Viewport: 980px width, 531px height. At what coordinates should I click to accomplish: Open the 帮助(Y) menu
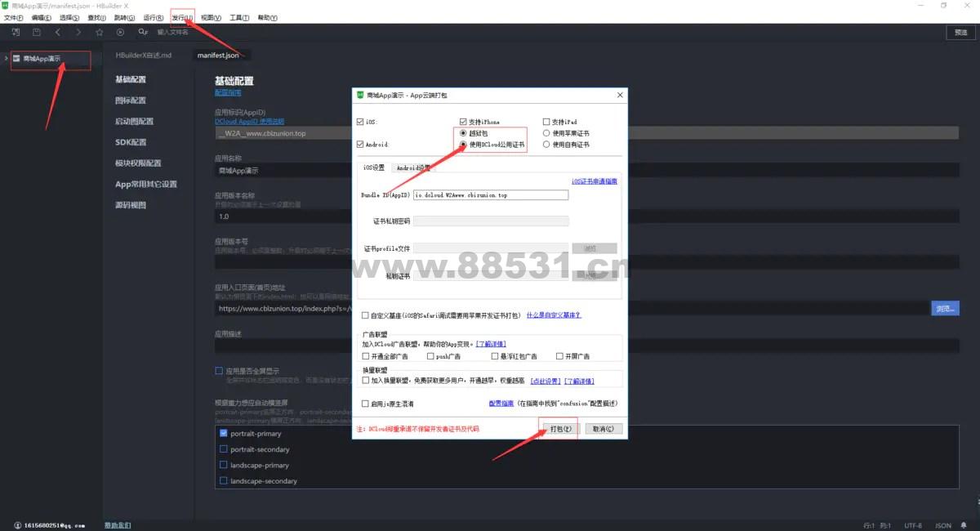click(x=268, y=17)
